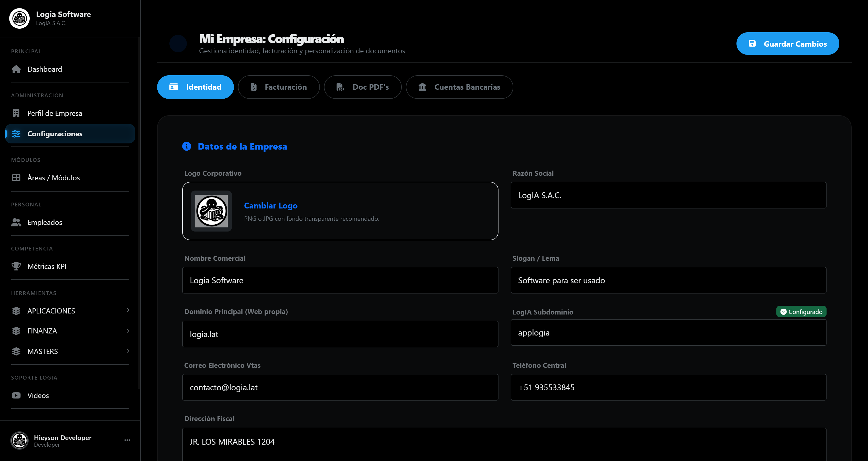Click the Logia Software logo in sidebar header
This screenshot has height=461, width=868.
click(x=19, y=18)
